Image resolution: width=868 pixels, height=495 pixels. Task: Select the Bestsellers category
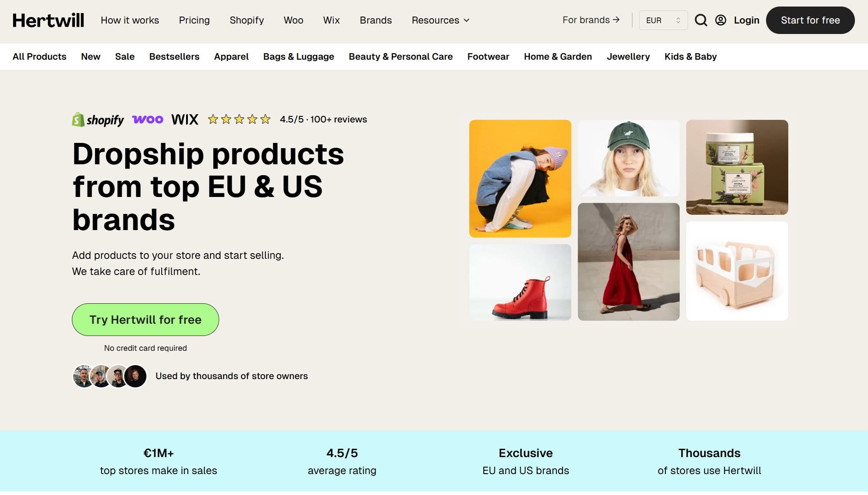[174, 57]
